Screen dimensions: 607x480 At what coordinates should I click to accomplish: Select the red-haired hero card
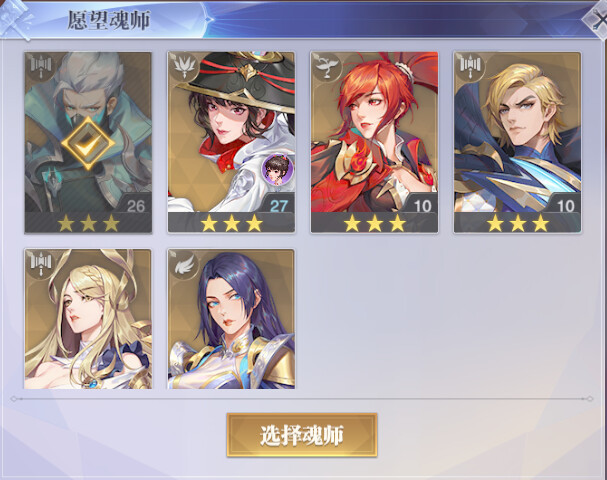coord(374,142)
